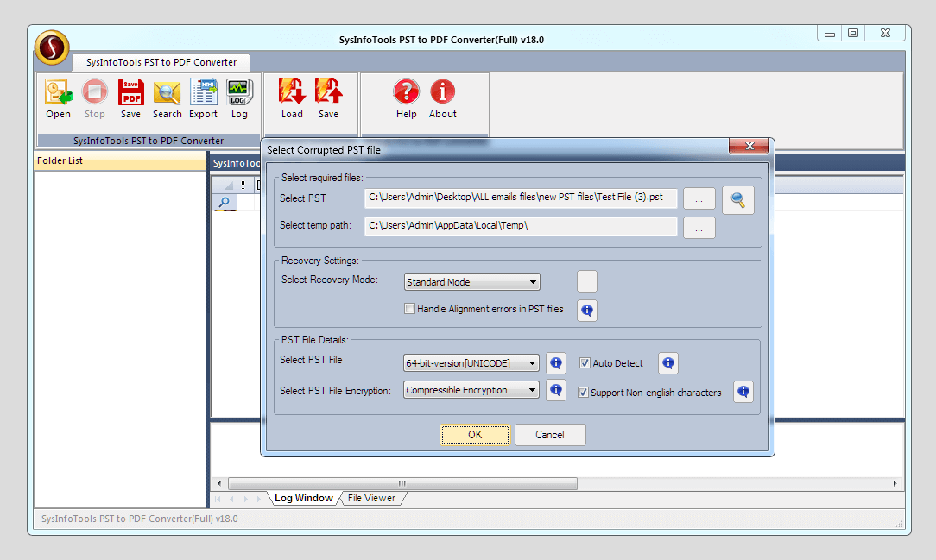The height and width of the screenshot is (560, 936).
Task: Open the Select PST File version dropdown
Action: [471, 362]
